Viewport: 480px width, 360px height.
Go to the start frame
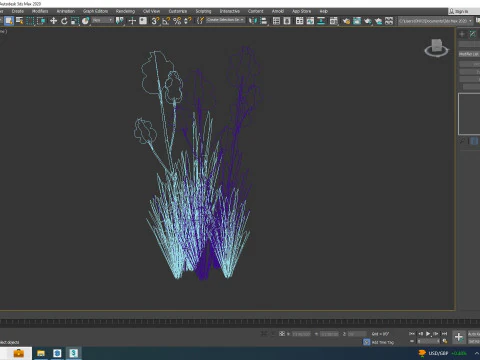(412, 334)
